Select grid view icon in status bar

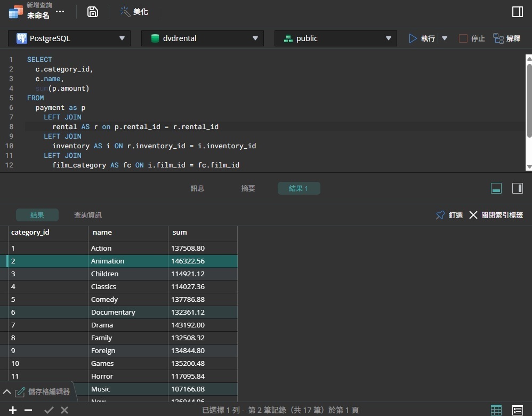point(496,410)
